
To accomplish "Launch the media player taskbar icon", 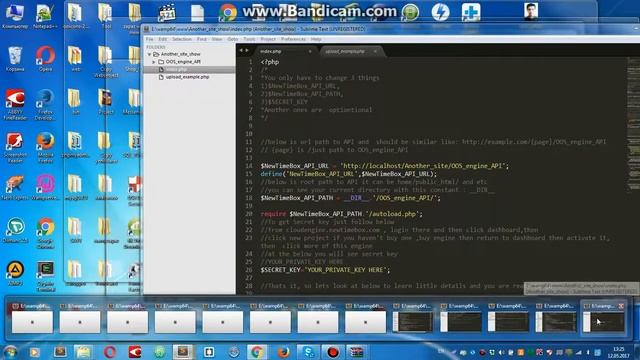I will (x=34, y=352).
